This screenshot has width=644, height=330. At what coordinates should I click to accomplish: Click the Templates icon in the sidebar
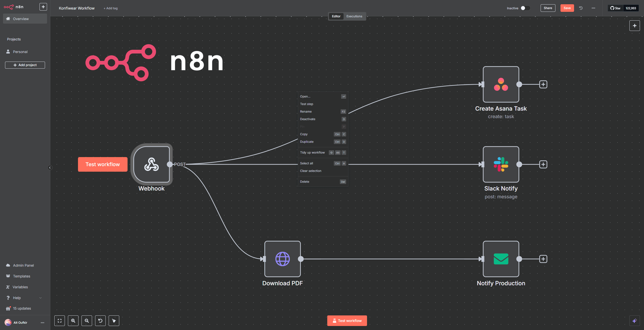[x=8, y=276]
